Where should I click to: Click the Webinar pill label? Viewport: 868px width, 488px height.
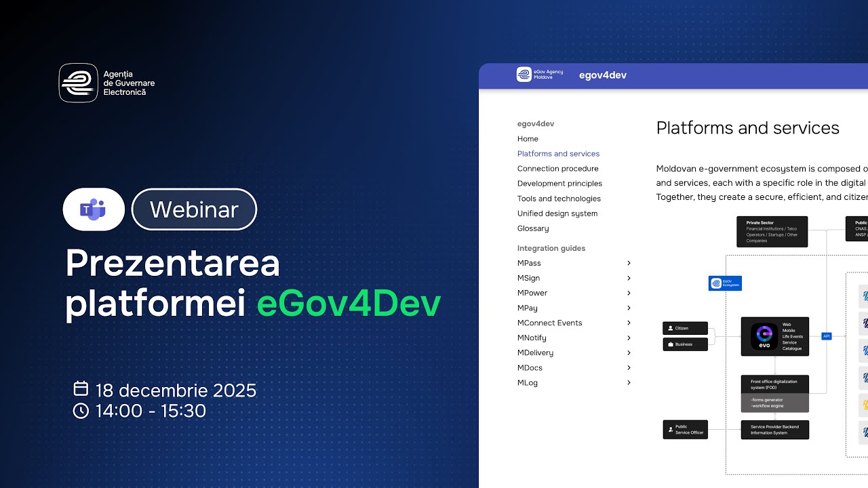click(x=194, y=209)
